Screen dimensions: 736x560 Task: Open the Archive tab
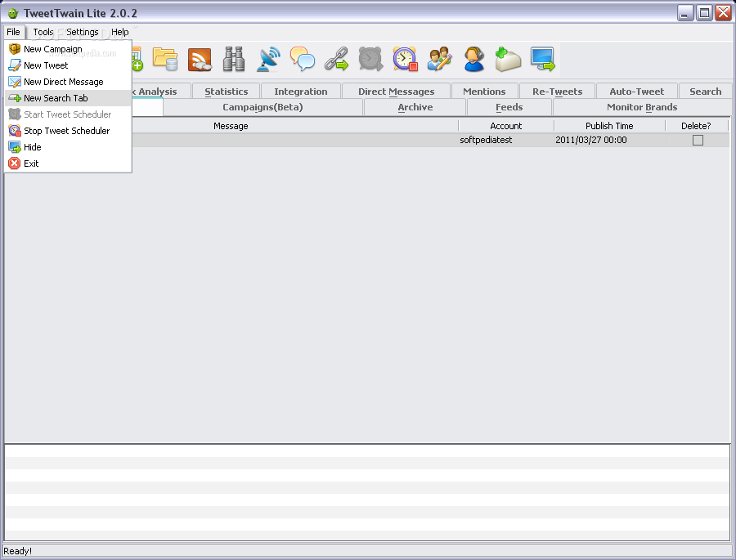[415, 107]
